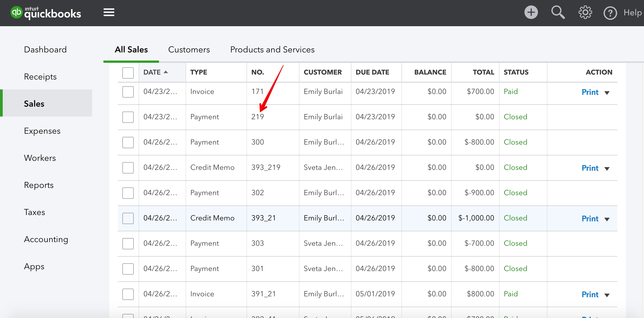644x318 pixels.
Task: Click Print for Invoice 391_21
Action: (590, 294)
